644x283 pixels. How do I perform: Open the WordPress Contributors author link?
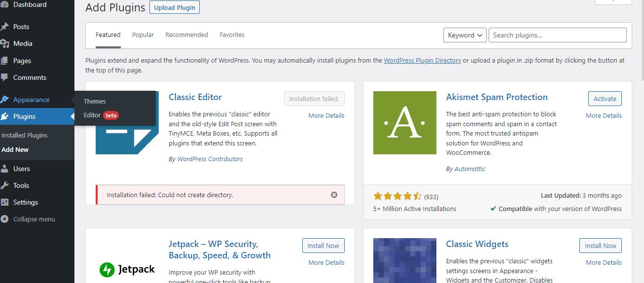pyautogui.click(x=210, y=159)
